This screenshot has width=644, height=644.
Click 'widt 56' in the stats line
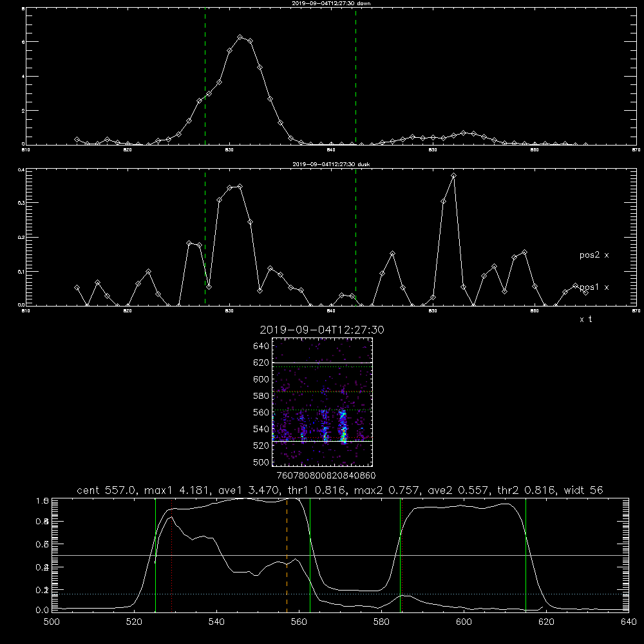(x=583, y=490)
